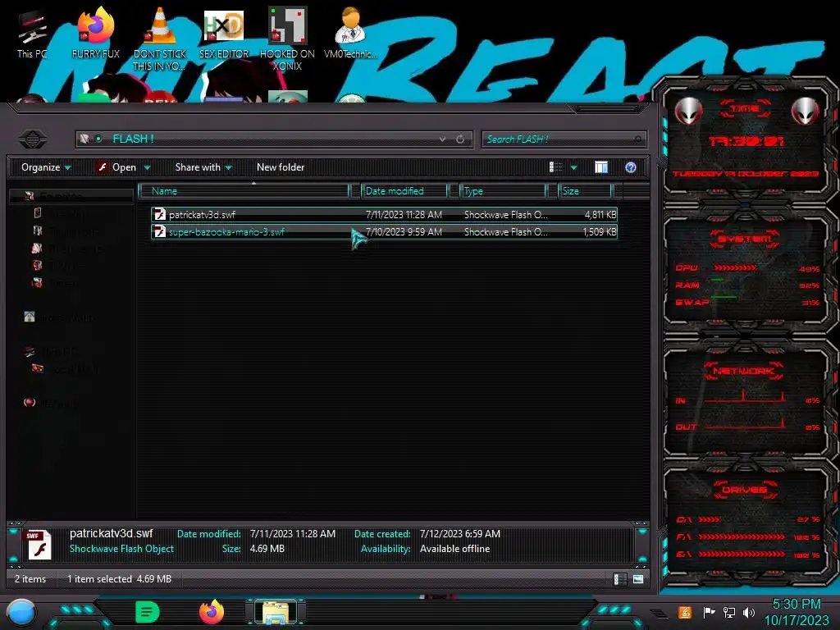This screenshot has width=840, height=630.
Task: Click the New folder button
Action: (x=281, y=167)
